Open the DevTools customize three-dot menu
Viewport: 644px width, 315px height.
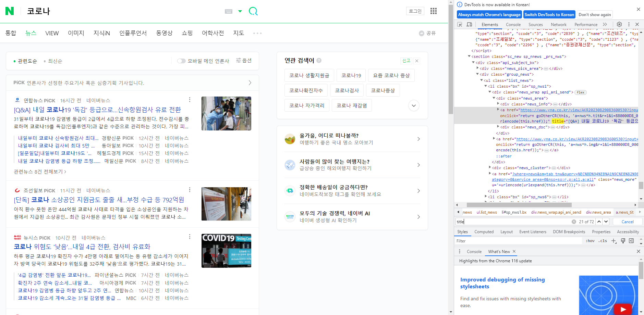pos(629,24)
